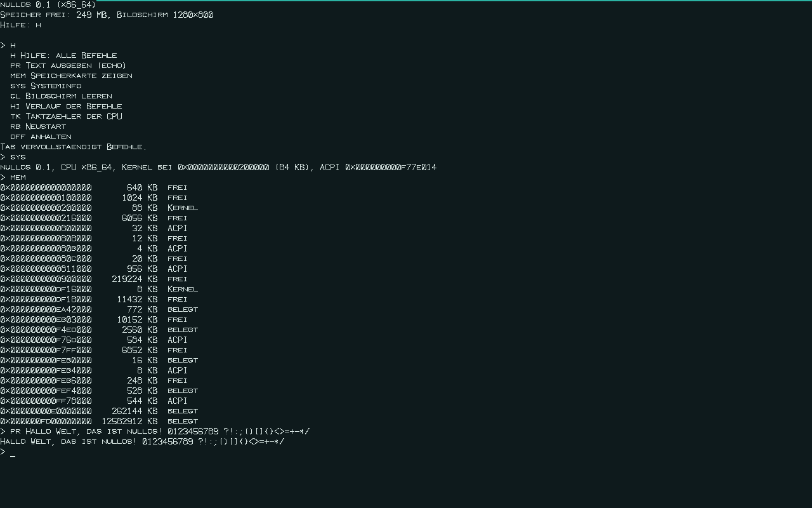The image size is (812, 508).
Task: Click the '> sys' command line
Action: click(13, 157)
